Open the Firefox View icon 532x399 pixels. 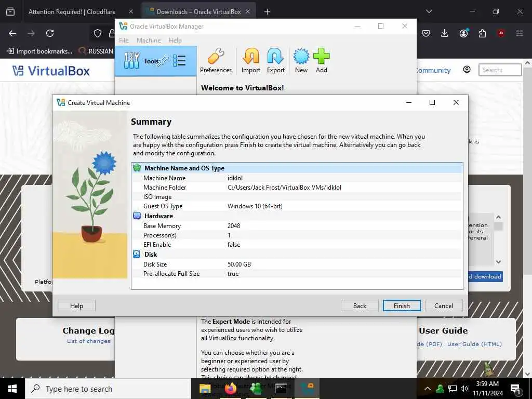tap(10, 12)
